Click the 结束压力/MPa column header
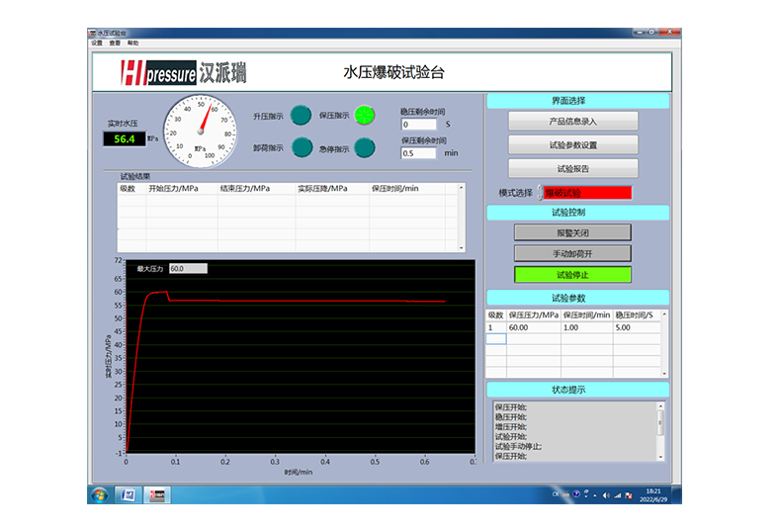This screenshot has height=532, width=781. click(245, 189)
